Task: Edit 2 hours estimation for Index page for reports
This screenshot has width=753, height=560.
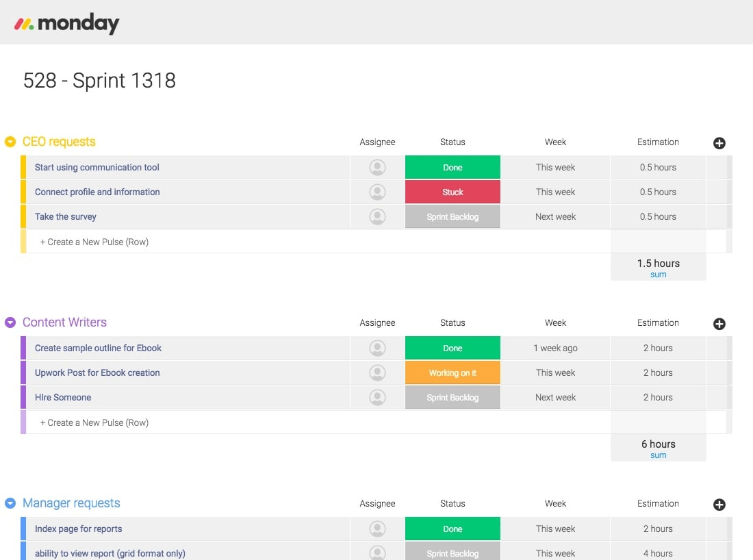Action: [658, 529]
